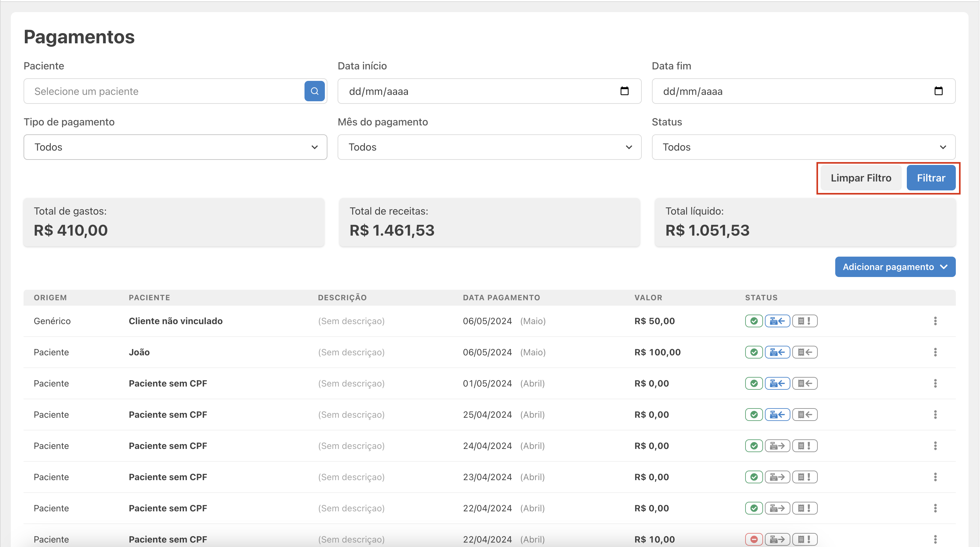
Task: Click green check status on Cliente não vinculado row
Action: click(754, 321)
